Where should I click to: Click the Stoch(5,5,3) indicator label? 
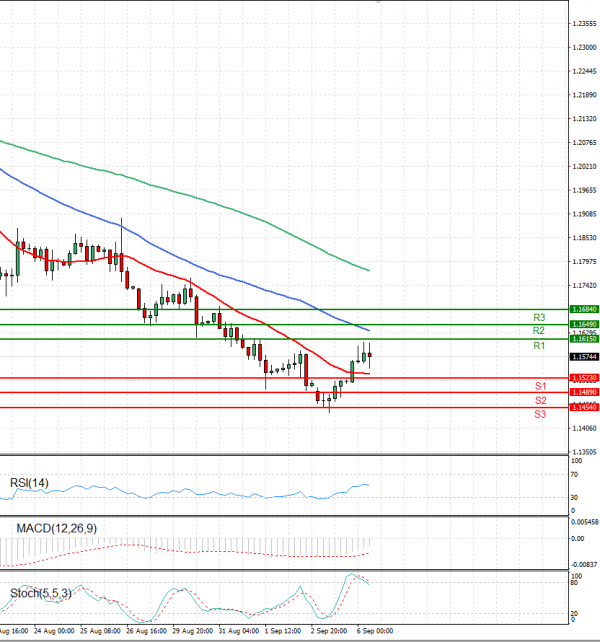[x=41, y=593]
